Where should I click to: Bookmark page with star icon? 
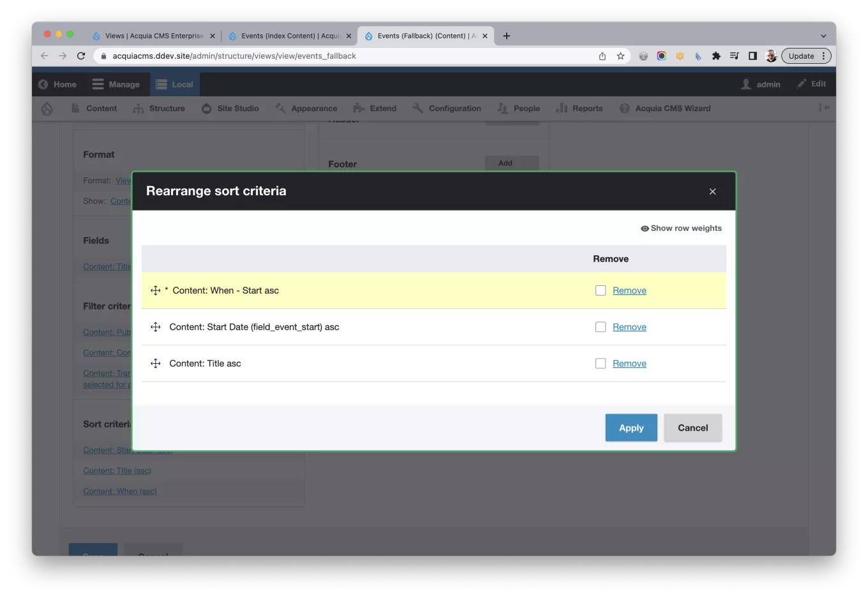[x=620, y=56]
